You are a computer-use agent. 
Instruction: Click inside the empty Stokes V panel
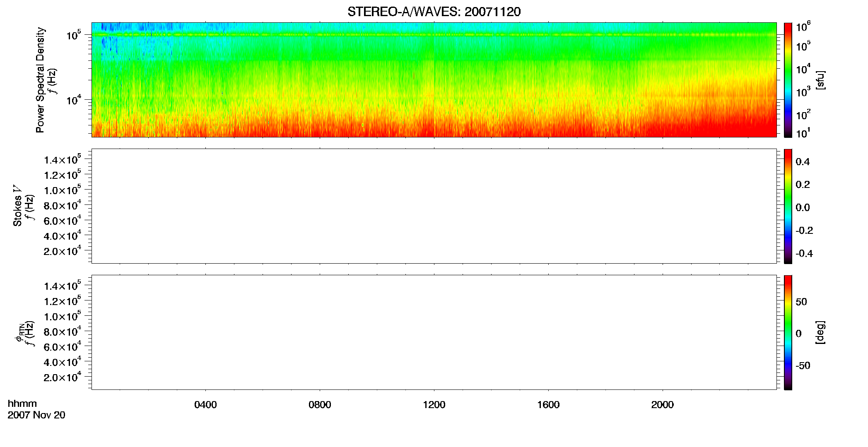434,206
